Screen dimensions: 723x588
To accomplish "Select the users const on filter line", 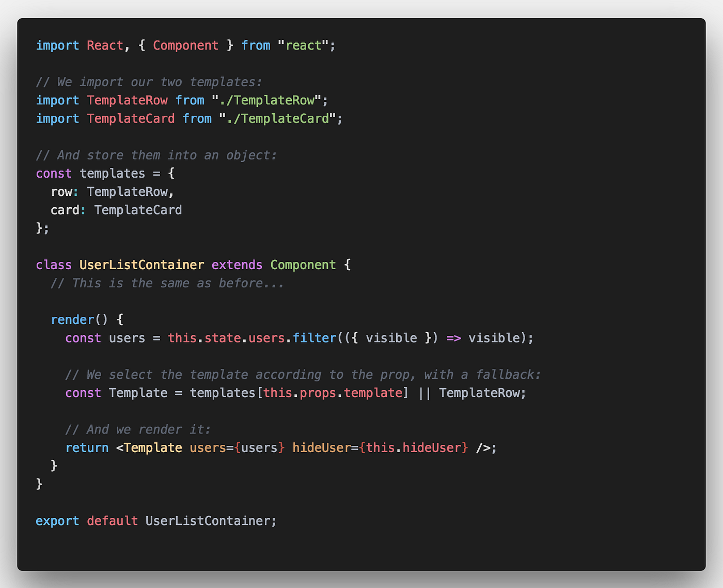I will coord(127,338).
